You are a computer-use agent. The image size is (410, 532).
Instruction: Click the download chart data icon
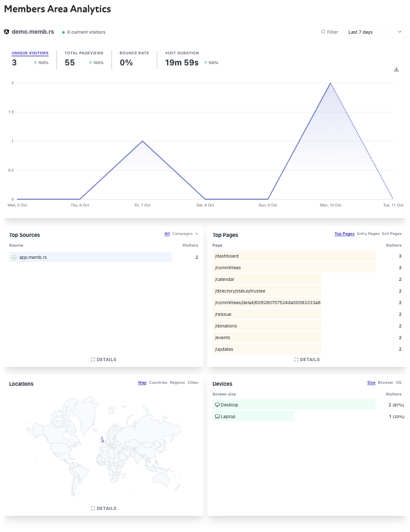pyautogui.click(x=396, y=69)
